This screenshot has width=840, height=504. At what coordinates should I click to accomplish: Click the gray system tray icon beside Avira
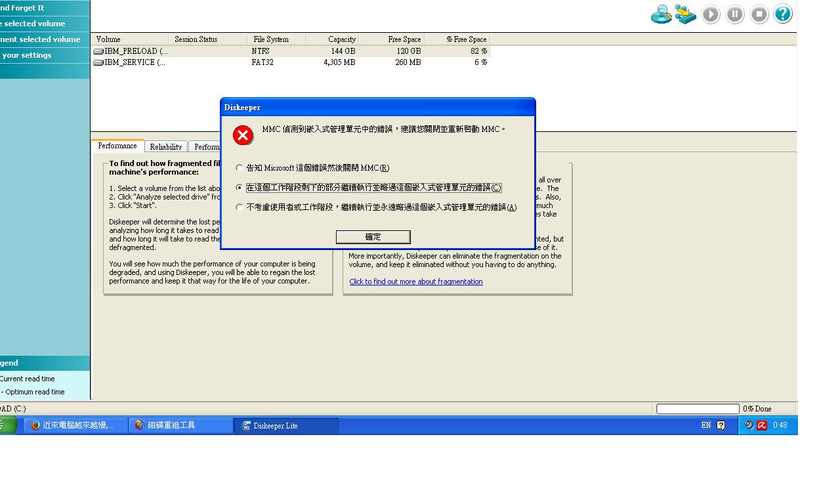coord(749,425)
